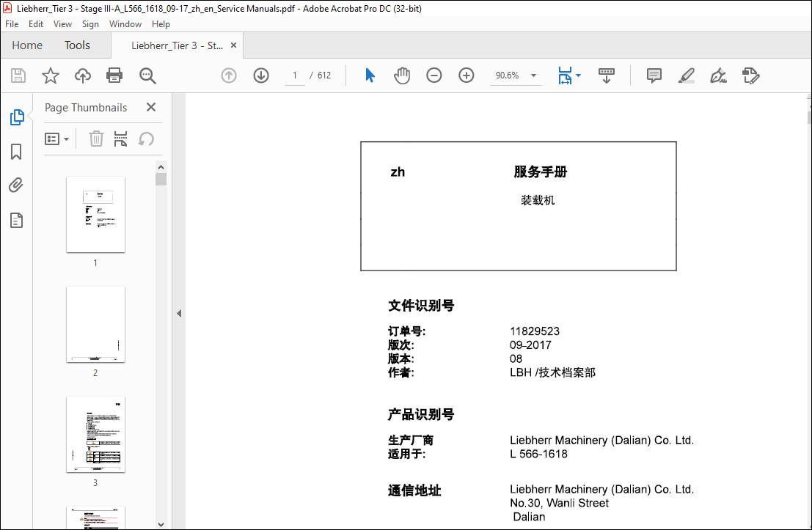Close the Page Thumbnails panel
Viewport: 812px width, 530px height.
pyautogui.click(x=150, y=107)
